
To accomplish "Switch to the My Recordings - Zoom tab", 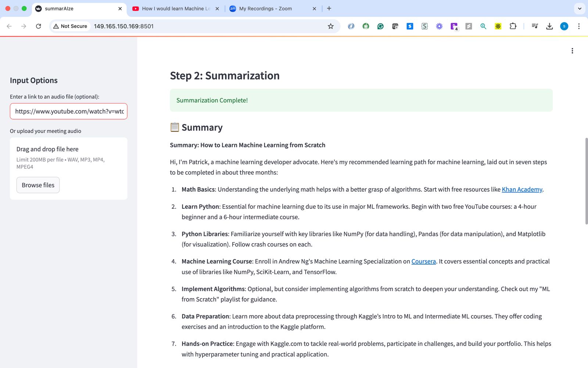I will (x=272, y=8).
